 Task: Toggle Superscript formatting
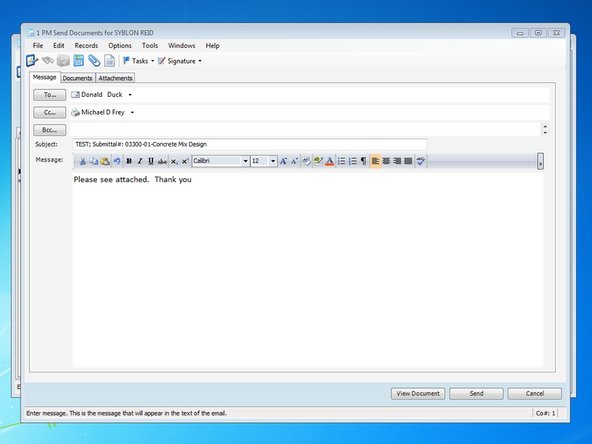click(x=185, y=161)
